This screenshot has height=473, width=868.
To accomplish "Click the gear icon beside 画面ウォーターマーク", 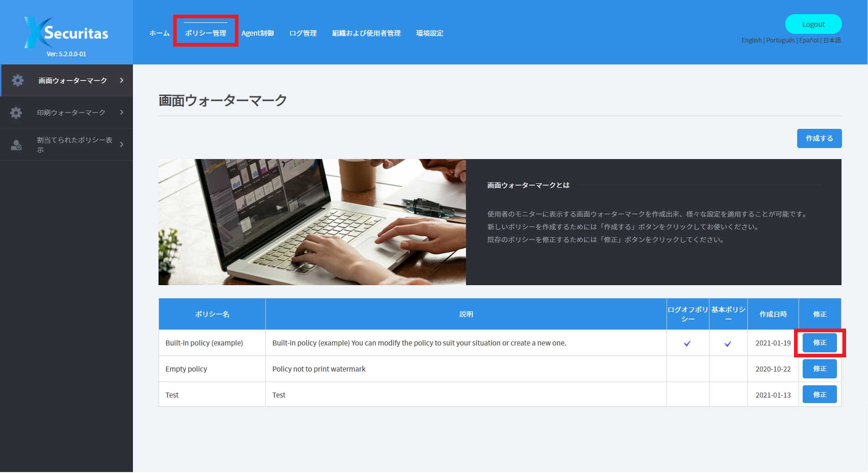I will pos(17,80).
